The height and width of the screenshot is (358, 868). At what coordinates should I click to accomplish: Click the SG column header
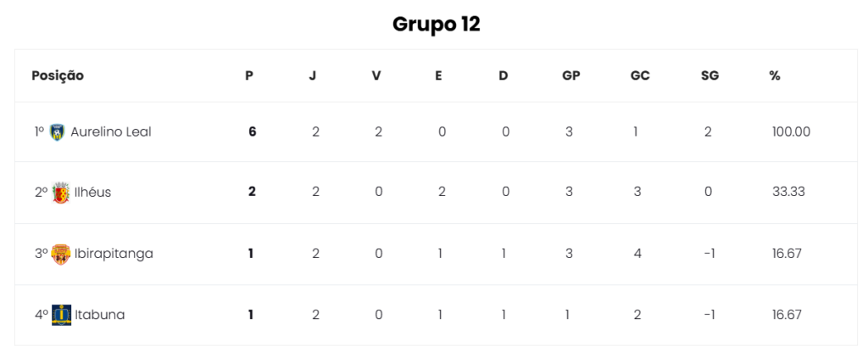click(x=709, y=76)
